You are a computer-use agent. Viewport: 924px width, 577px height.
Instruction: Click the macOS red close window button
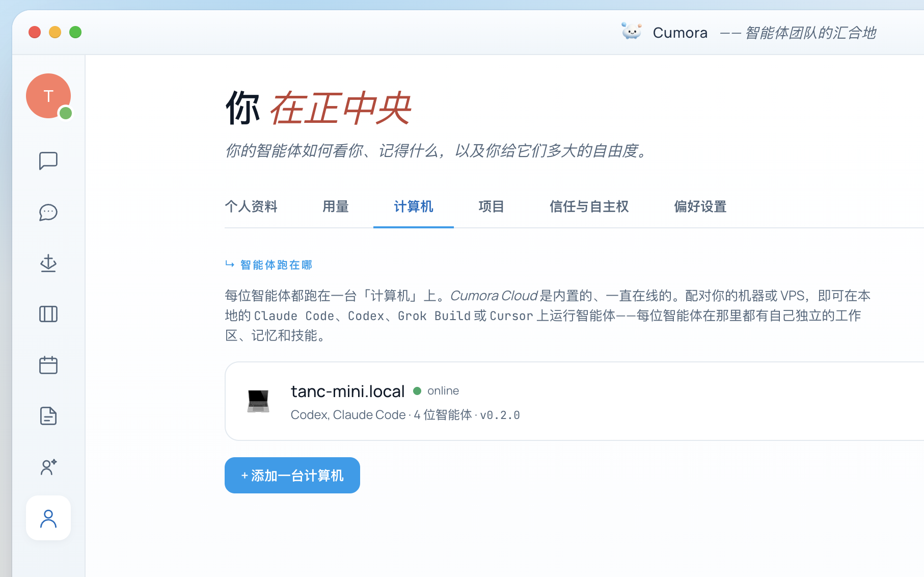point(35,32)
